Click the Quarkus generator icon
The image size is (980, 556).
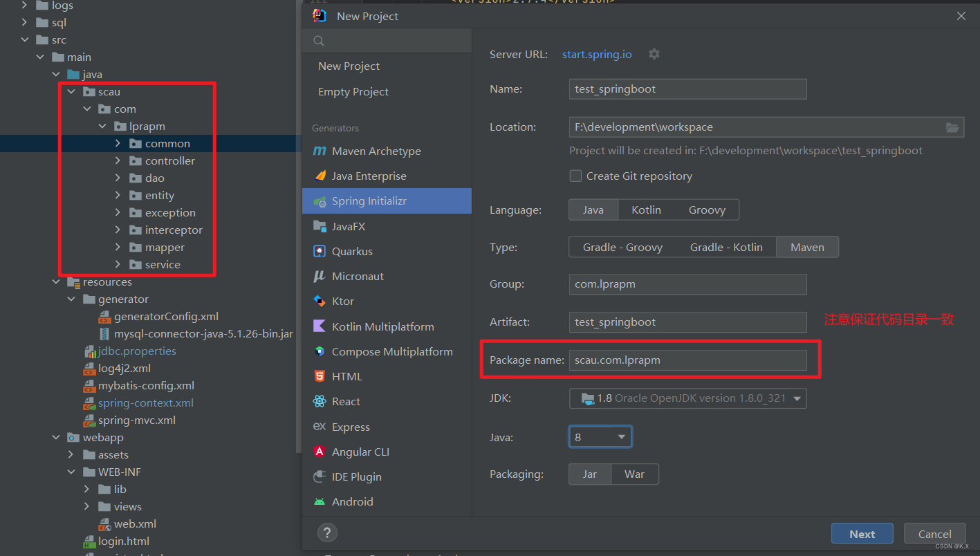[320, 251]
